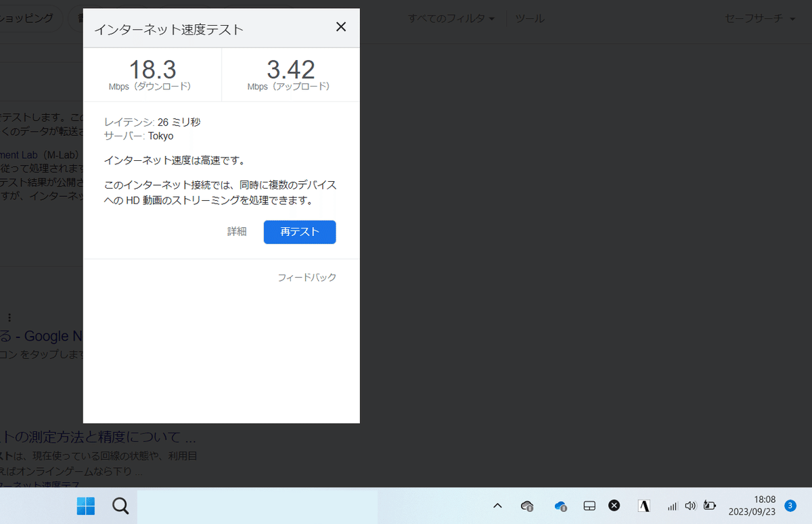The image size is (812, 524).
Task: Expand hidden system tray icons chevron
Action: click(x=497, y=506)
